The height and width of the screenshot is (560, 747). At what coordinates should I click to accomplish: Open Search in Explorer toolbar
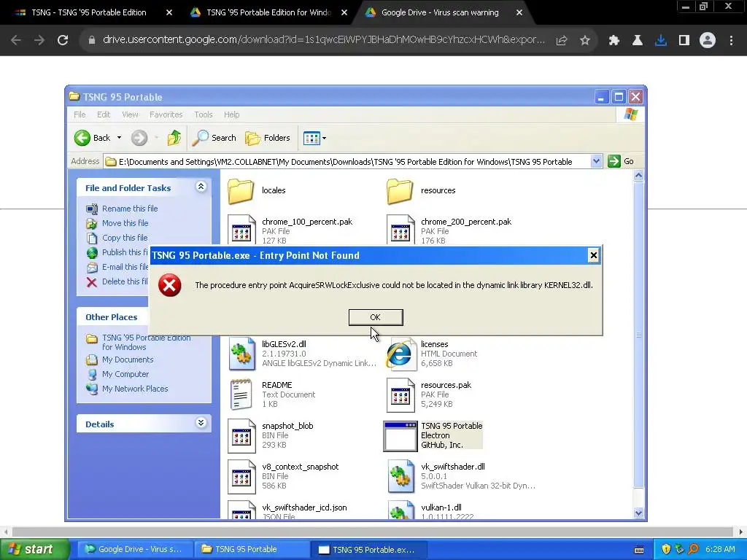pos(214,138)
